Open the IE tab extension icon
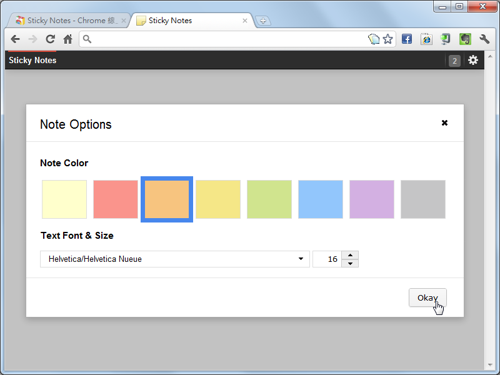Image resolution: width=500 pixels, height=375 pixels. tap(426, 39)
